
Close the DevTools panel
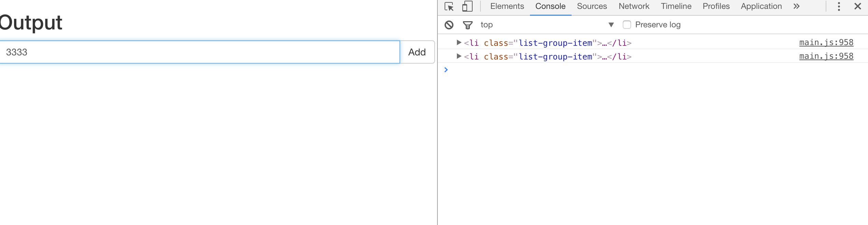click(857, 6)
